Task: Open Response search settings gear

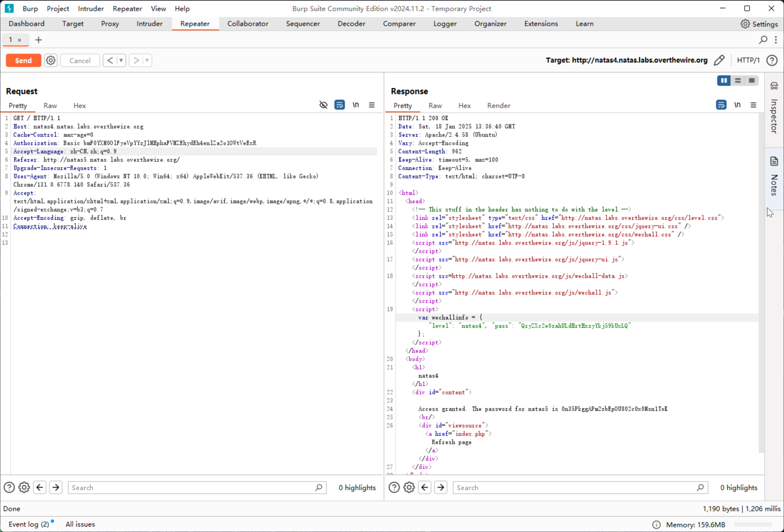Action: coord(409,488)
